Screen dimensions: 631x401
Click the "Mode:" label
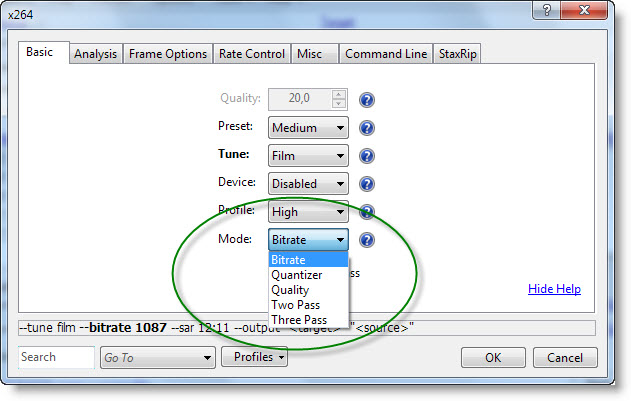click(235, 239)
